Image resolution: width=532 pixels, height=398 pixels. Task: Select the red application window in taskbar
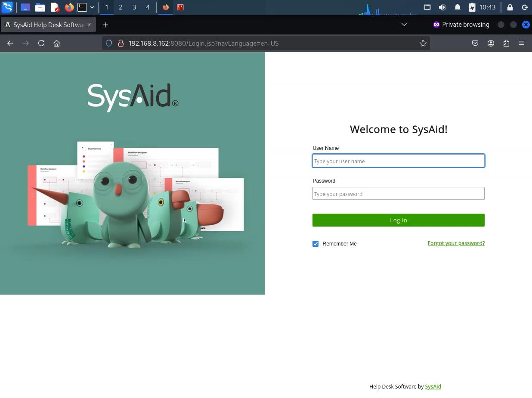point(180,7)
